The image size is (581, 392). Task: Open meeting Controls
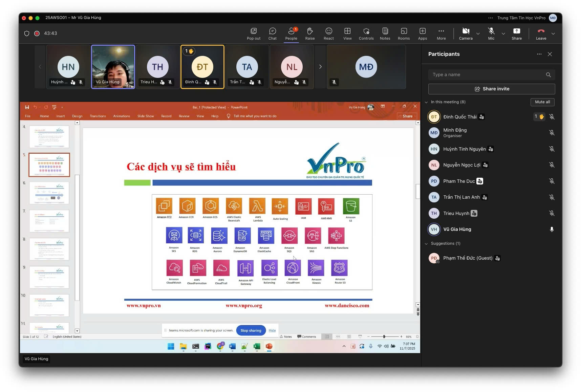tap(366, 34)
